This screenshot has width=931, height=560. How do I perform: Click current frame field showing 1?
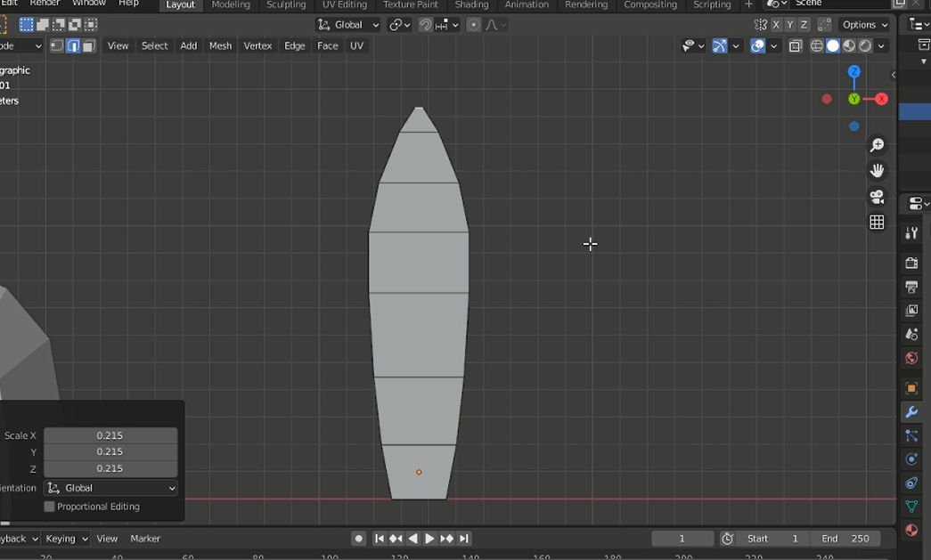click(x=682, y=539)
